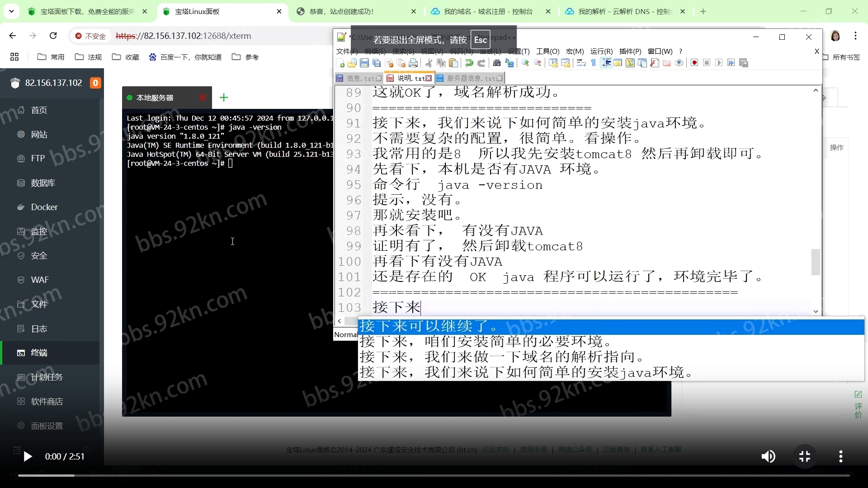Viewport: 868px width, 488px height.
Task: Open Docker in the panel sidebar
Action: 50,207
